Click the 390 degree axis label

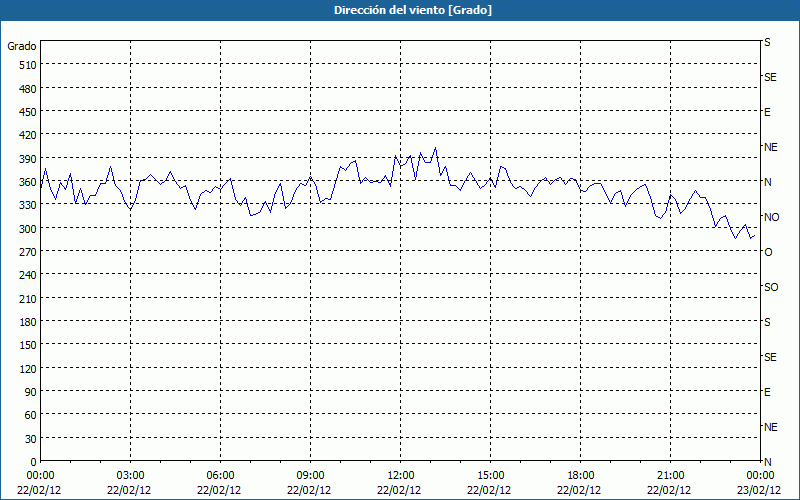(x=28, y=159)
